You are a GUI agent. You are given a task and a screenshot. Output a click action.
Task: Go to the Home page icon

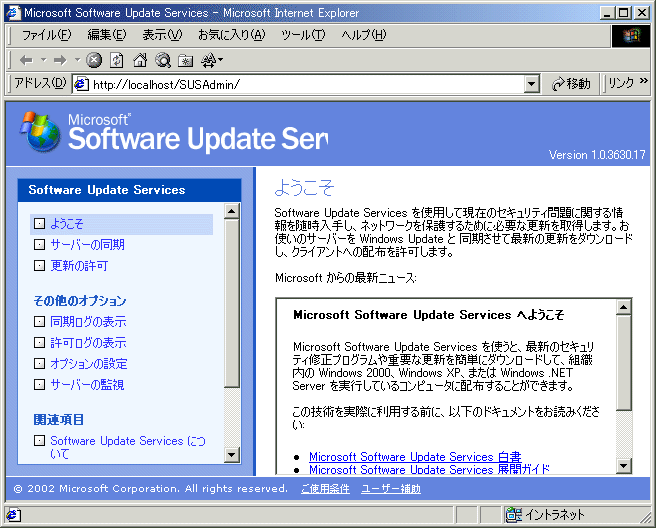(140, 60)
